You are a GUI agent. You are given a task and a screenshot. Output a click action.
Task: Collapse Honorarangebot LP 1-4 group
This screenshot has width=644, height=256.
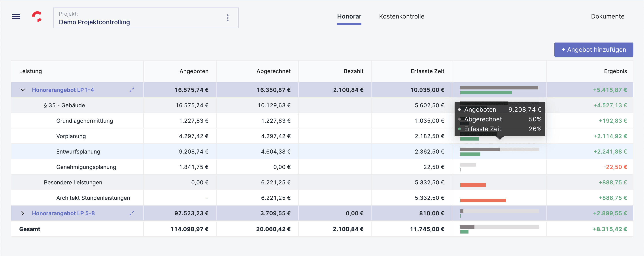click(x=23, y=90)
